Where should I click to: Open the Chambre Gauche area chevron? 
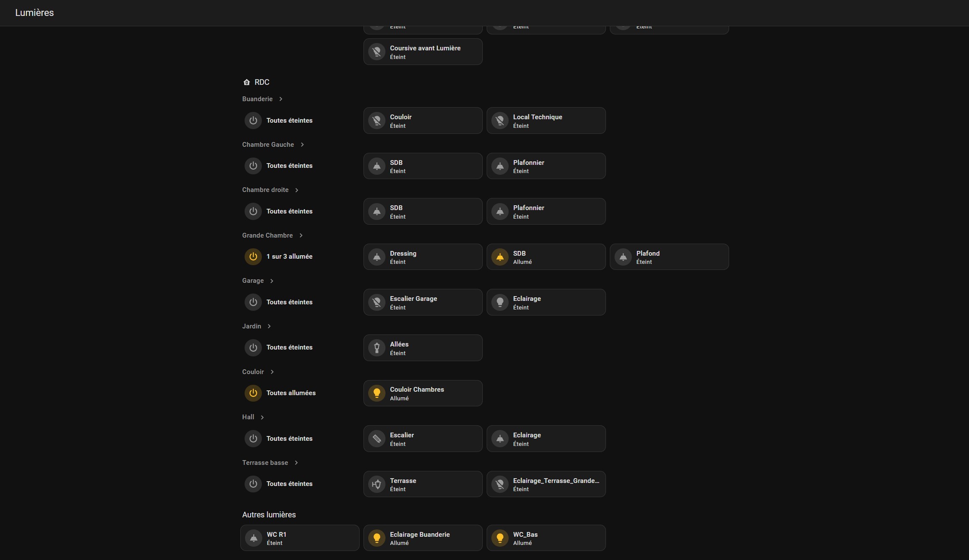pyautogui.click(x=302, y=145)
